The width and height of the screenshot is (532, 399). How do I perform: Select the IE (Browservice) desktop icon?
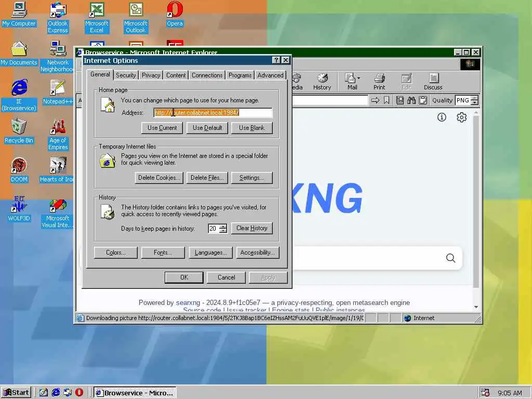tap(19, 96)
